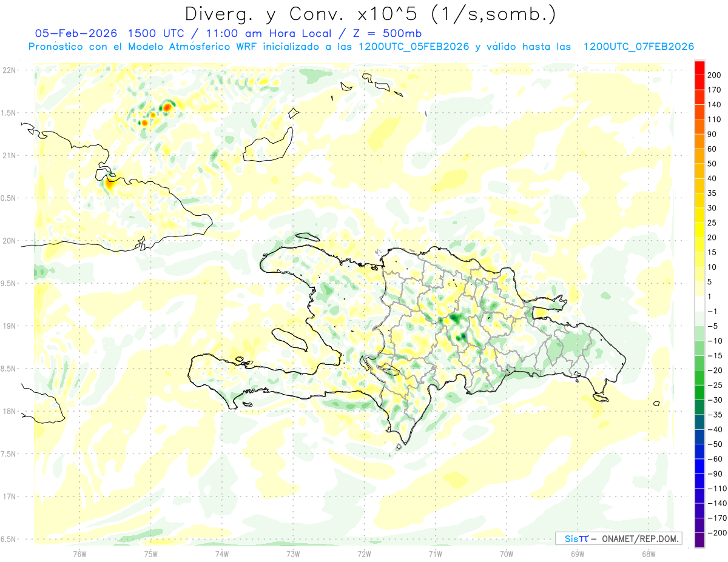Image resolution: width=728 pixels, height=562 pixels.
Task: Click the "-170" colorbar label
Action: [x=716, y=518]
